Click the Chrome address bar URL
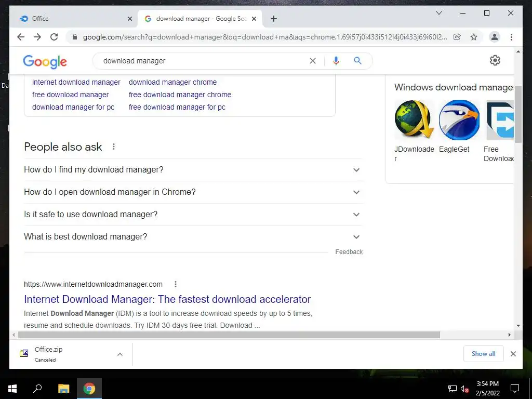The width and height of the screenshot is (532, 399). coord(264,37)
